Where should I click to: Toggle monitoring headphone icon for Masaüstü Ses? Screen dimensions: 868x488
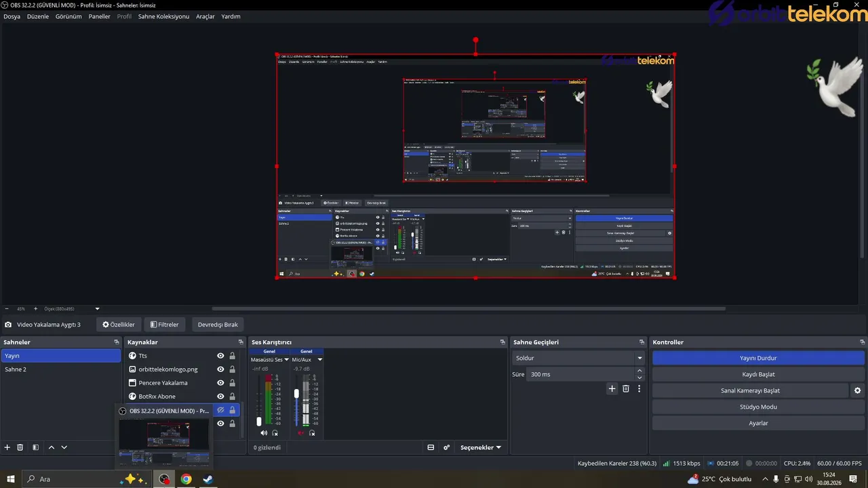275,433
